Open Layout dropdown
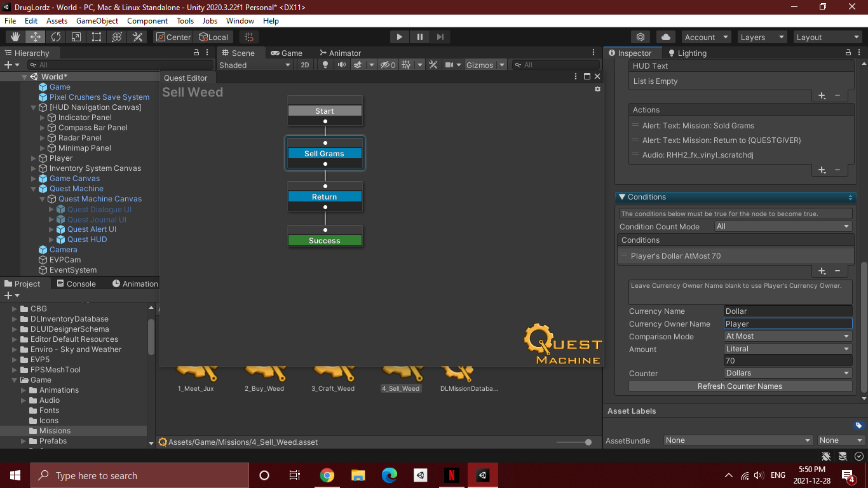 click(x=828, y=37)
